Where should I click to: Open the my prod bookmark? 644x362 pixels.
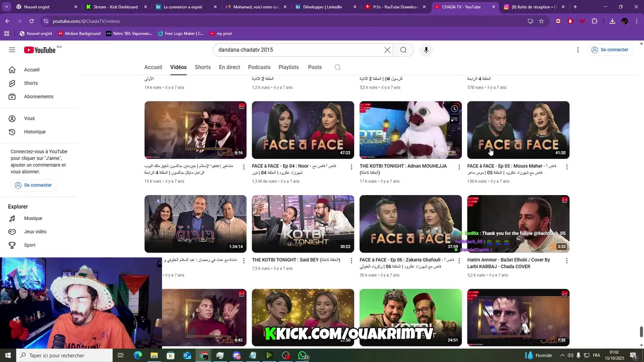[x=220, y=34]
